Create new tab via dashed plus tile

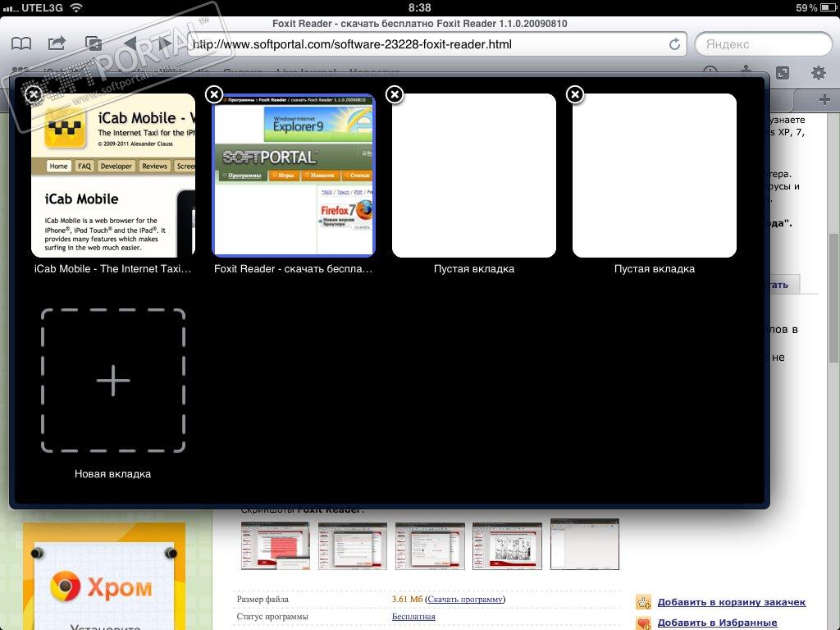(113, 381)
